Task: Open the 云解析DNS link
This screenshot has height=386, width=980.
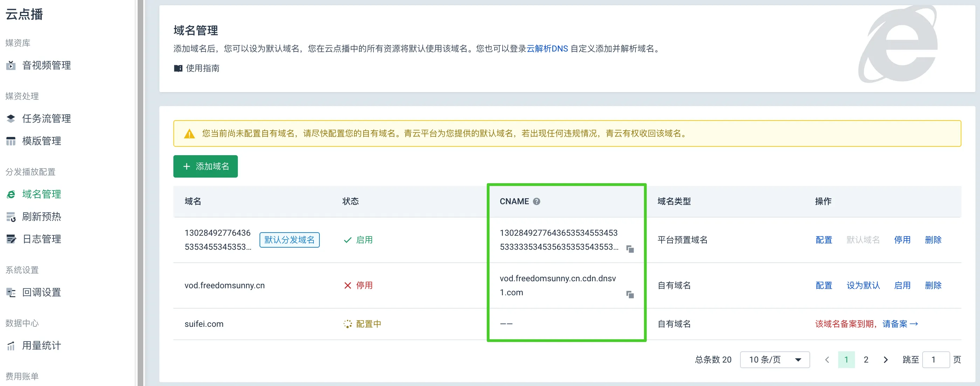Action: [547, 49]
